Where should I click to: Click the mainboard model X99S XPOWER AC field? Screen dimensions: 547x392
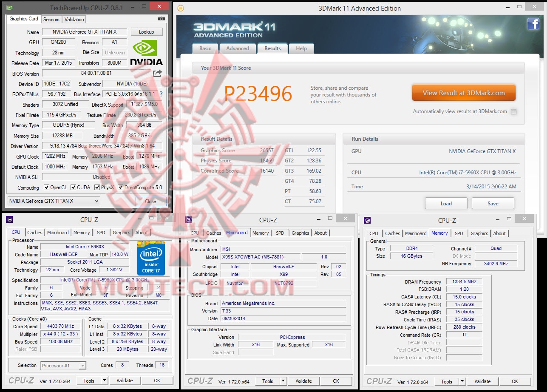[x=261, y=257]
